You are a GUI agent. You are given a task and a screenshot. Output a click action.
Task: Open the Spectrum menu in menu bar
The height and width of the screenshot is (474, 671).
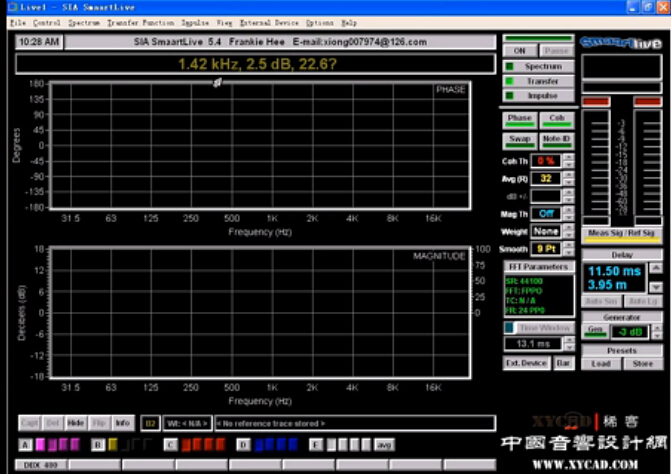tap(84, 23)
